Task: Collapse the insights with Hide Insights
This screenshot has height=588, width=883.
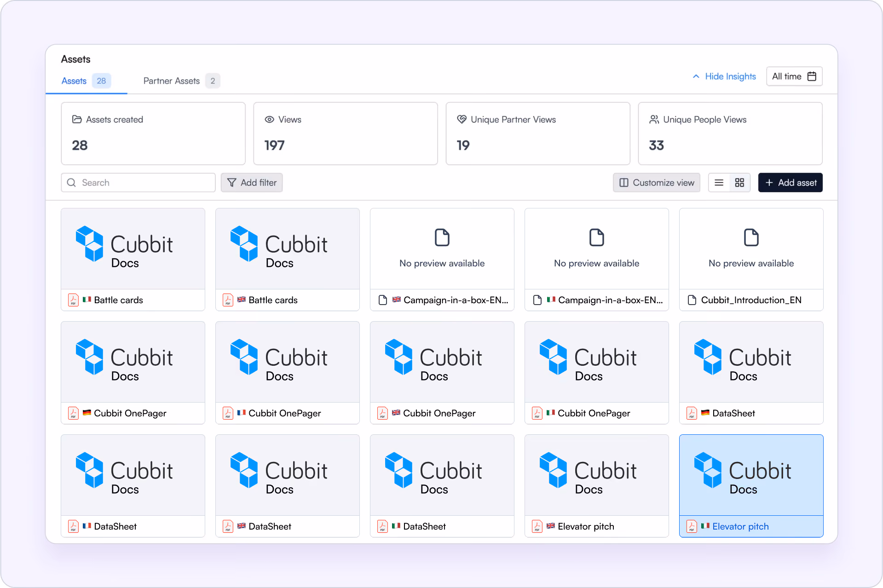Action: point(724,76)
